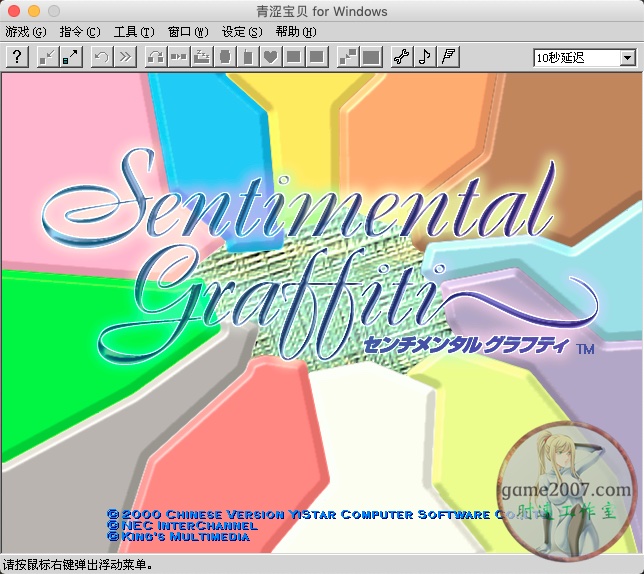Click the King's Multimedia copyright text

179,537
